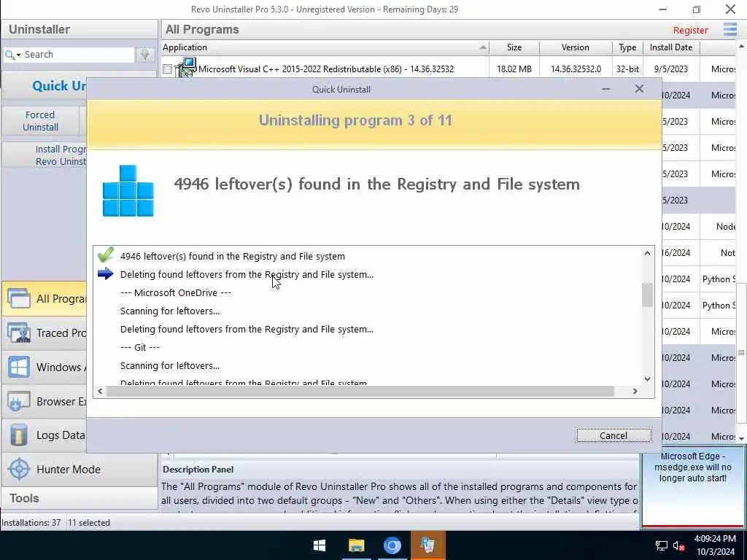Select the 9/5/2023 install date cell
This screenshot has width=747, height=560.
click(671, 69)
